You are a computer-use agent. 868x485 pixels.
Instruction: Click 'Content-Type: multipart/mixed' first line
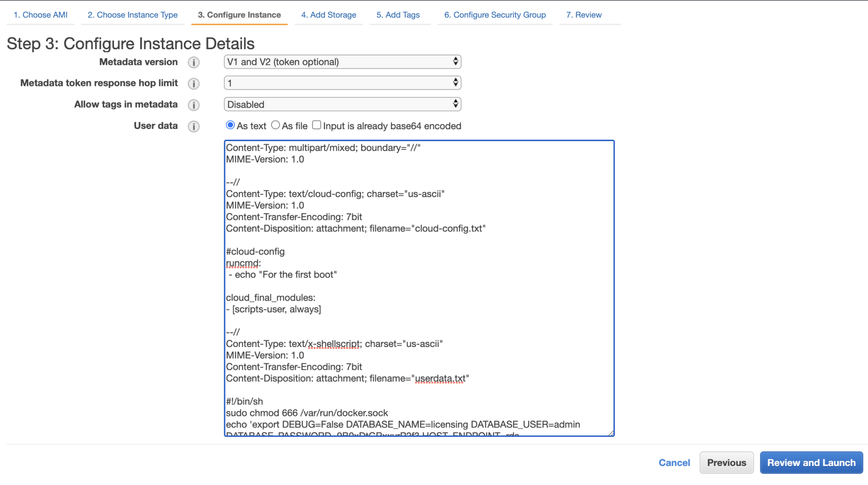323,148
